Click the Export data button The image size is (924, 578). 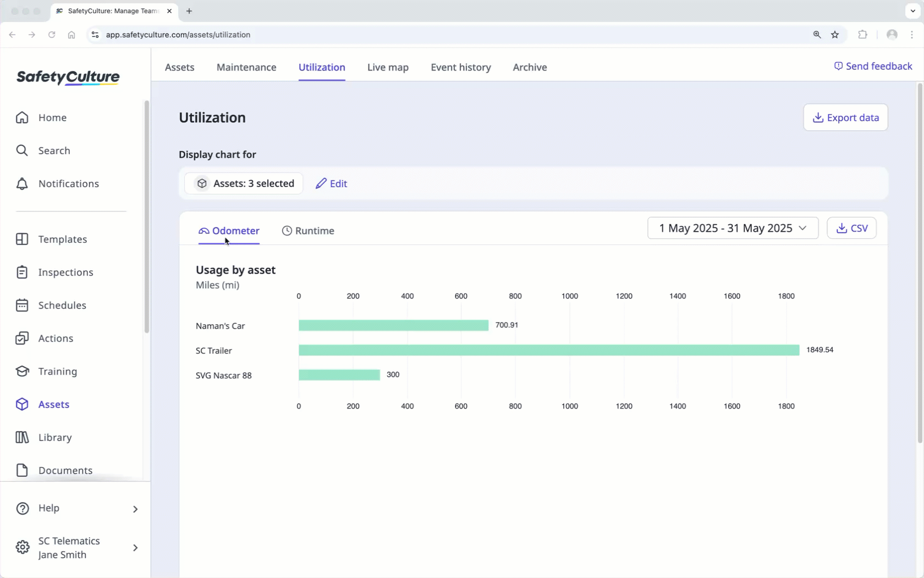845,117
